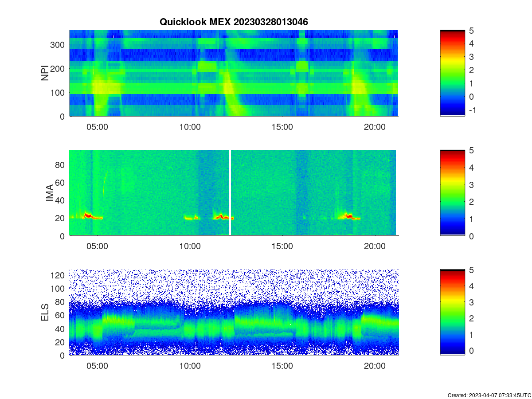Click the 100 tick on the NPI y-axis
Screen dimensions: 532x399
(x=59, y=92)
